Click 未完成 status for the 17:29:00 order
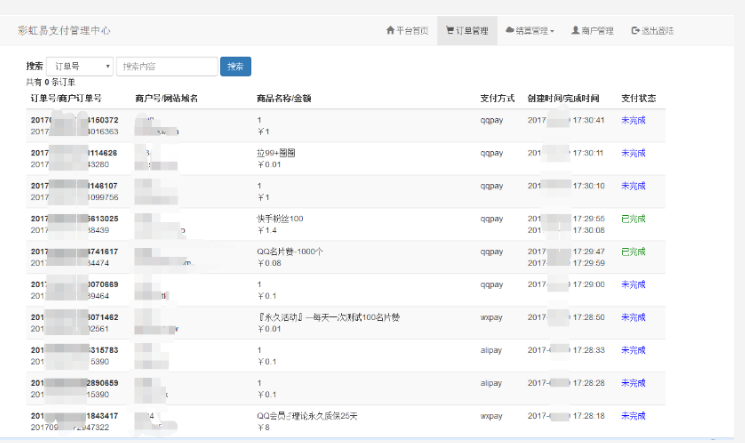The height and width of the screenshot is (443, 745). pos(633,284)
